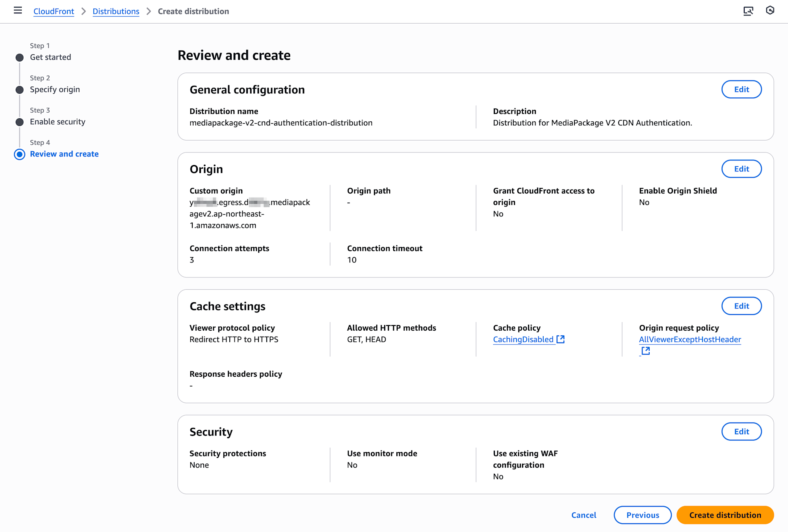788x532 pixels.
Task: Edit the Security section
Action: (741, 432)
